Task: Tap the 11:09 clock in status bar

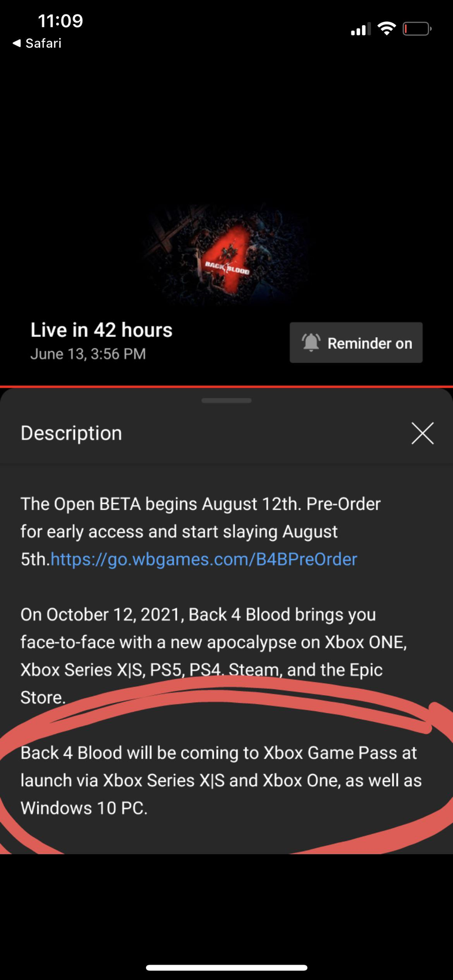Action: 60,21
